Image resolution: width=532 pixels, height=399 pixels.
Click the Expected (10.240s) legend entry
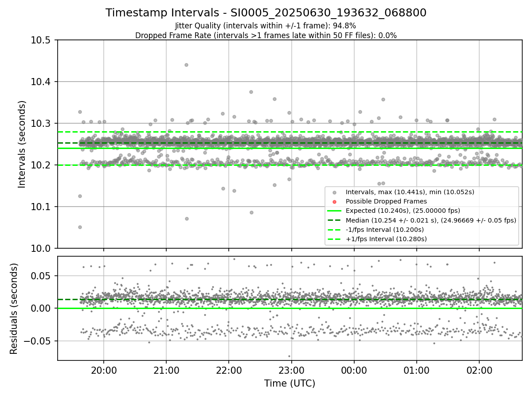403,211
